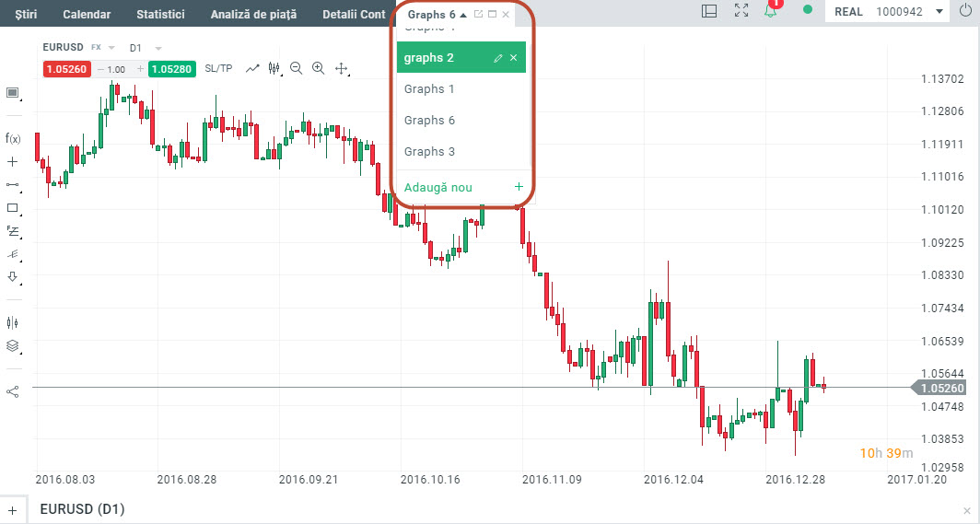Click the green connection status dot
Screen dimensions: 980x524
pyautogui.click(x=808, y=9)
